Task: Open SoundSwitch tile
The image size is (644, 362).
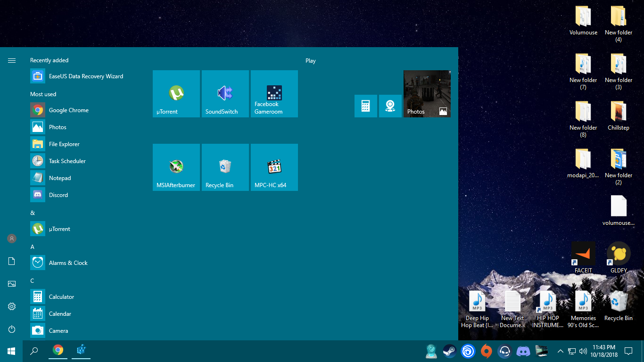Action: 225,93
